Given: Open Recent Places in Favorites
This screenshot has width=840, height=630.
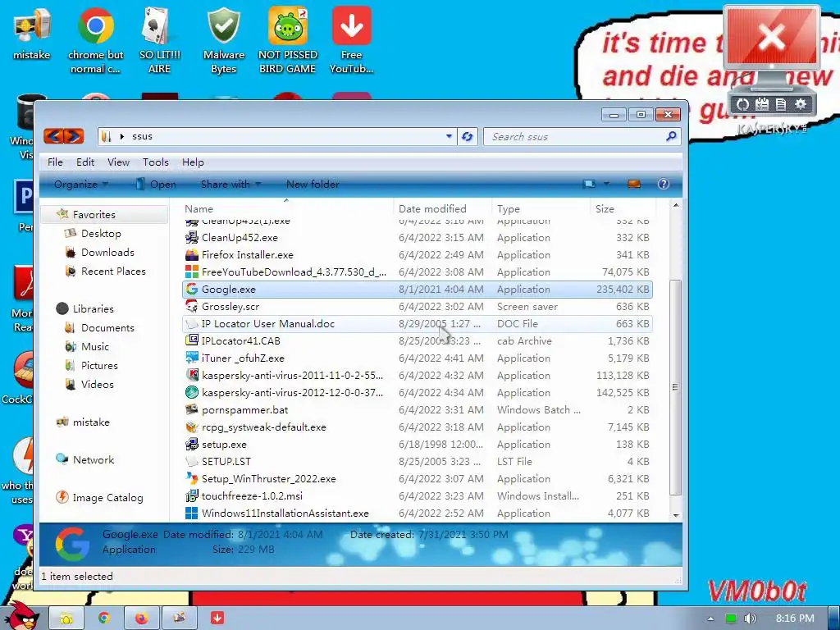Looking at the screenshot, I should point(113,271).
